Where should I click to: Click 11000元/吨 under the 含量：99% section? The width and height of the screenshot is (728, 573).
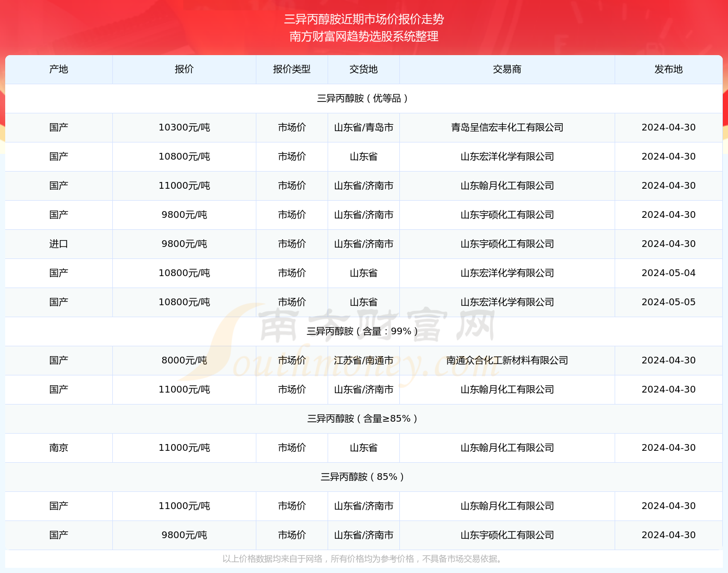(x=184, y=389)
